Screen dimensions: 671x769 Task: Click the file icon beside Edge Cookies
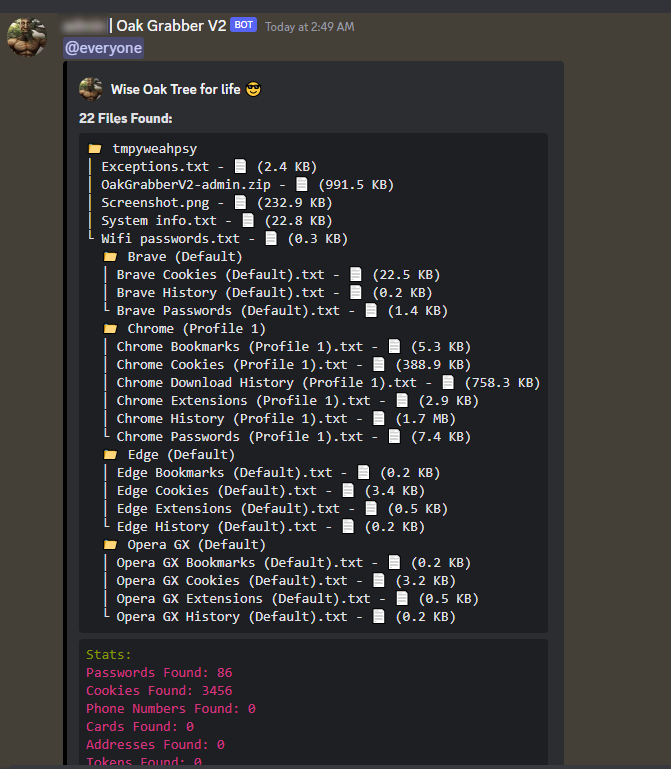[348, 490]
